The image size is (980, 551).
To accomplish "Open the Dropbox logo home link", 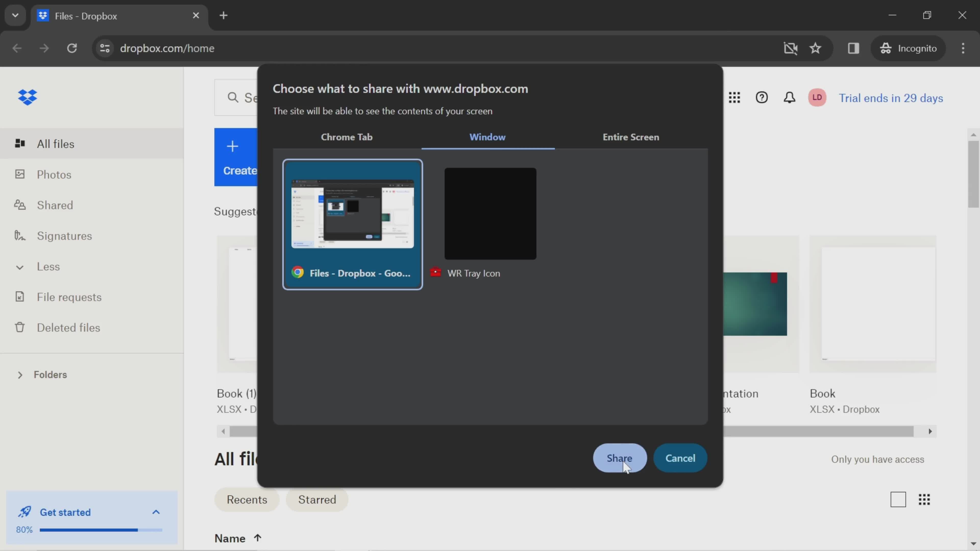I will (27, 97).
